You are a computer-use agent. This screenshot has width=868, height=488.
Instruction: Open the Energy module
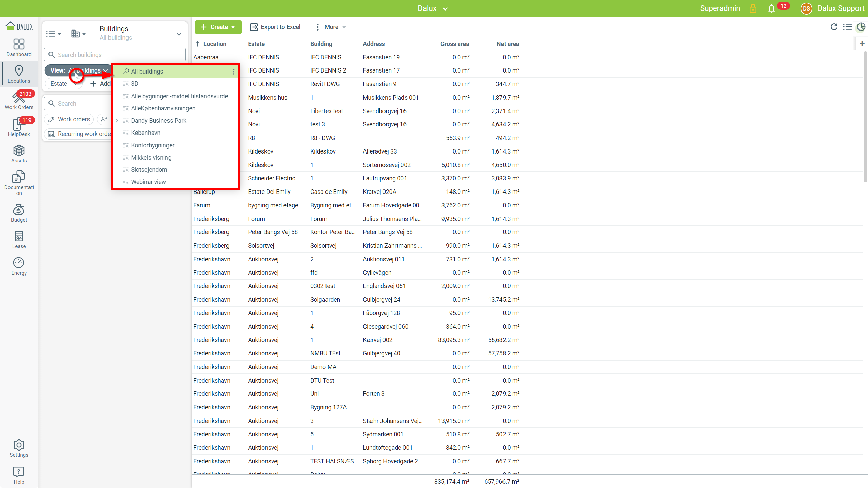coord(19,266)
